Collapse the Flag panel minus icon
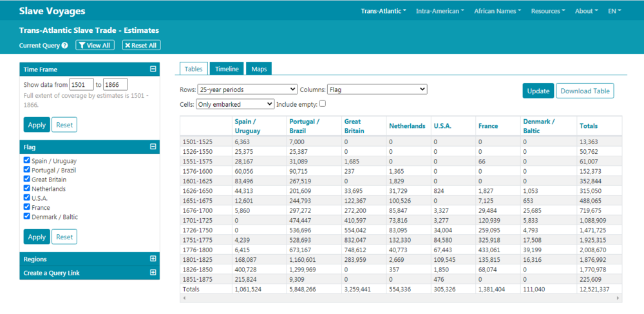Viewport: 644px width, 314px height. tap(153, 147)
